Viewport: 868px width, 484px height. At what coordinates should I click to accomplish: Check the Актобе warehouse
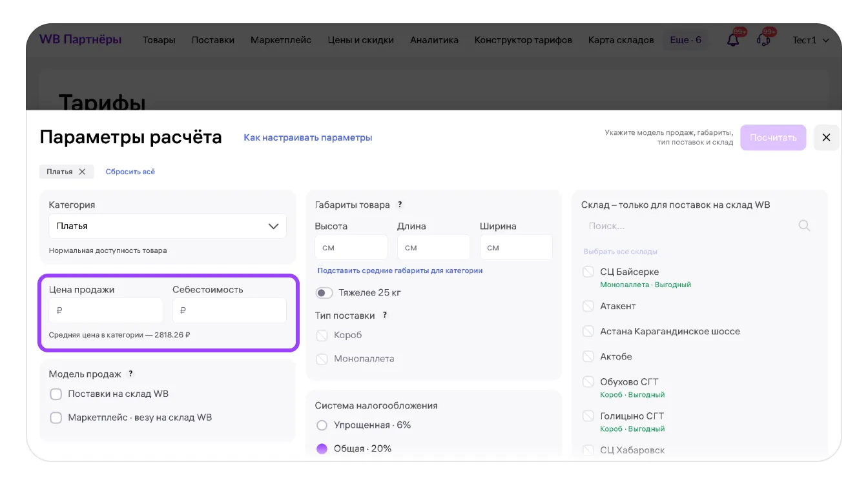coord(588,356)
